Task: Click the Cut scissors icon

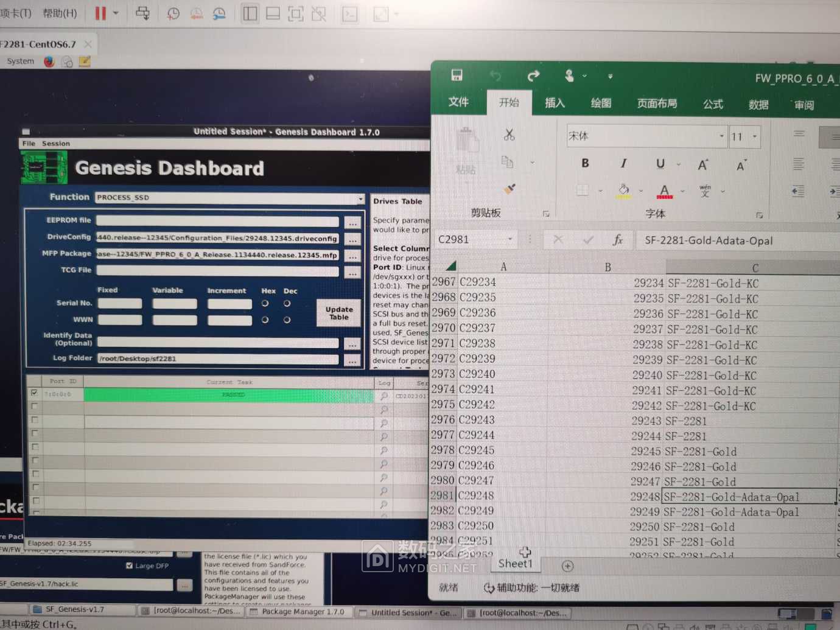Action: click(509, 135)
